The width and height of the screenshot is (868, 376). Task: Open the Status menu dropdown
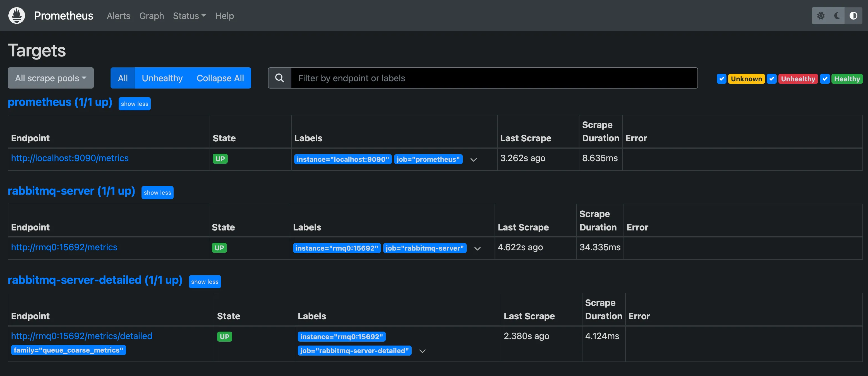(189, 16)
